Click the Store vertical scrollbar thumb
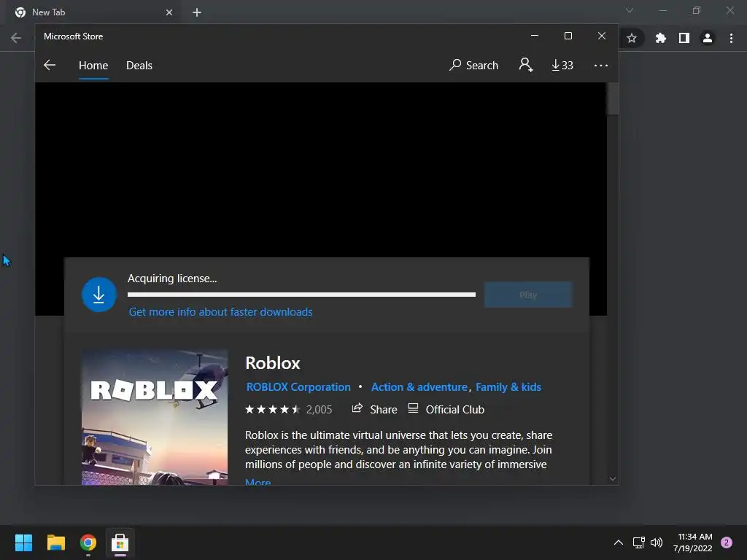Screen dimensions: 747x560 pyautogui.click(x=613, y=99)
